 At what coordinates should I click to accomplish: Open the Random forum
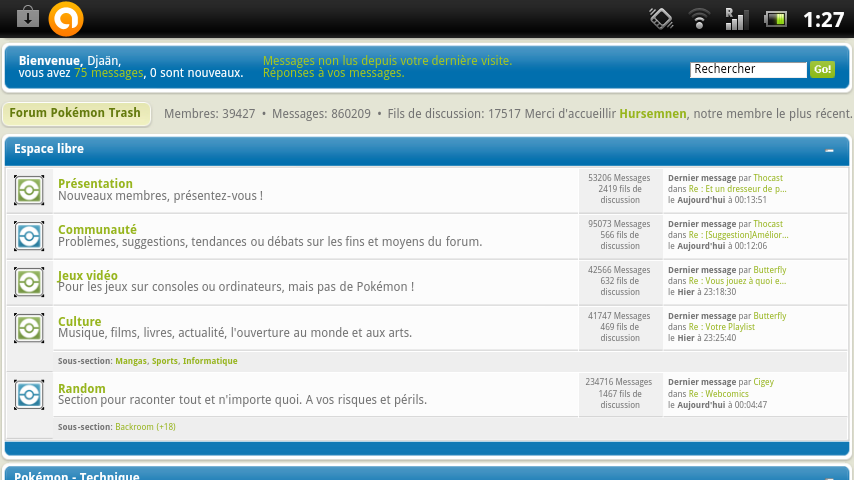[82, 388]
